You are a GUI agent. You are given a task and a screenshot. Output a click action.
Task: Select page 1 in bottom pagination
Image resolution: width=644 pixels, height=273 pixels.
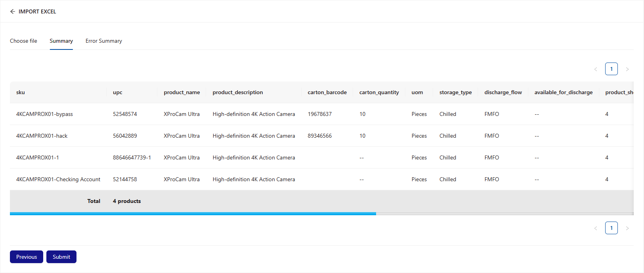612,228
